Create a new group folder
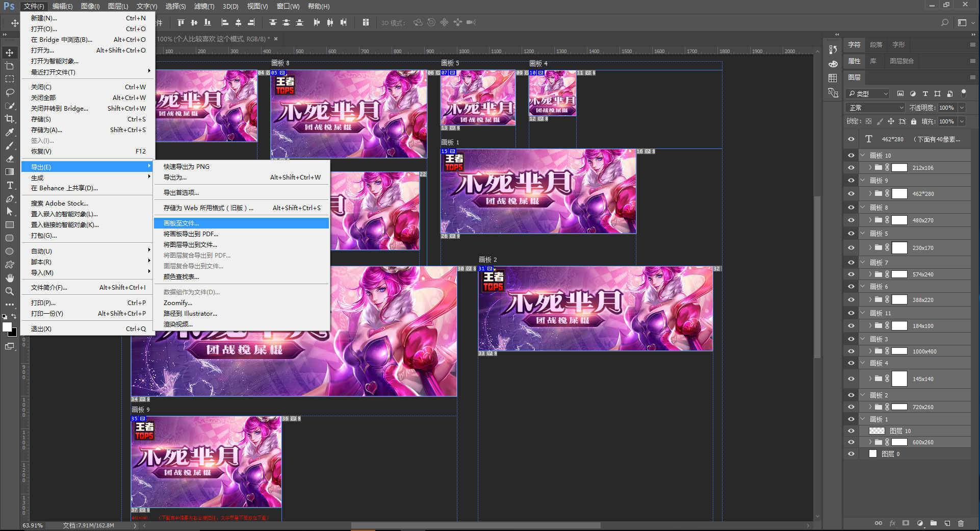Image resolution: width=980 pixels, height=531 pixels. pos(934,523)
